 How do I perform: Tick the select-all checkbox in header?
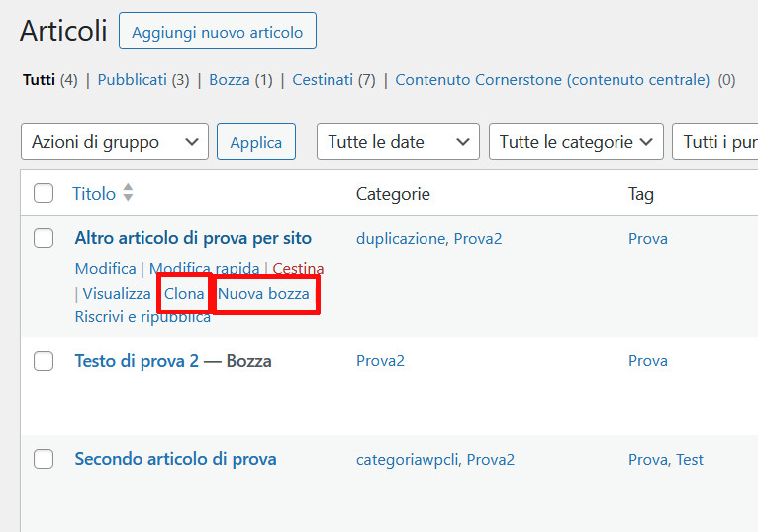coord(44,193)
